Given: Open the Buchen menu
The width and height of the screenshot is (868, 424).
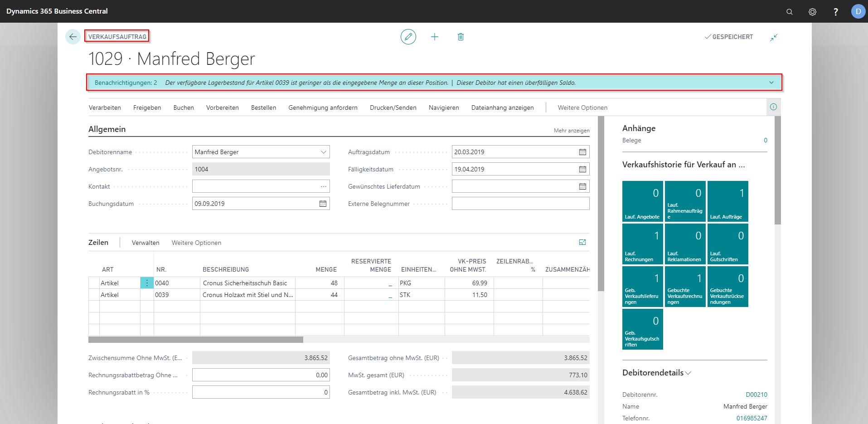Looking at the screenshot, I should (x=184, y=107).
